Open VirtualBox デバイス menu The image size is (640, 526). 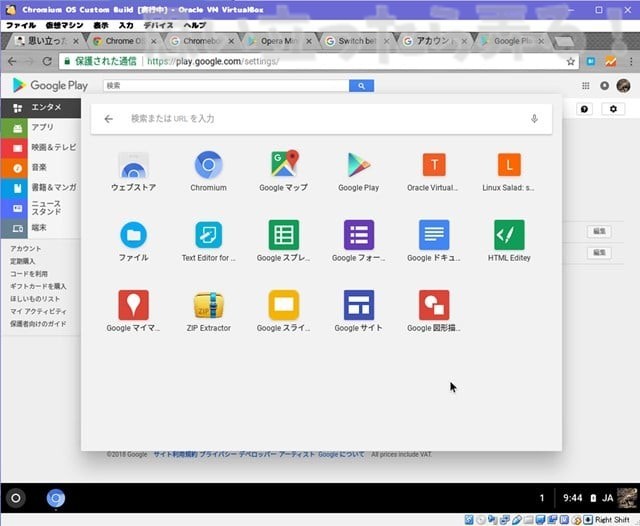[158, 25]
